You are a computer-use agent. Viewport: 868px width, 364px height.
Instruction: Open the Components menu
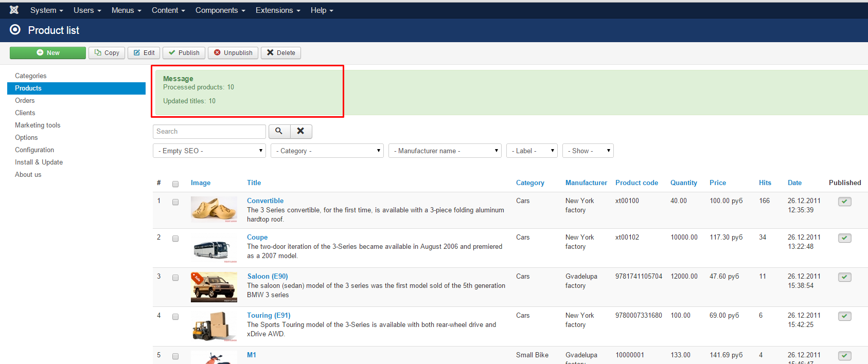[x=220, y=10]
